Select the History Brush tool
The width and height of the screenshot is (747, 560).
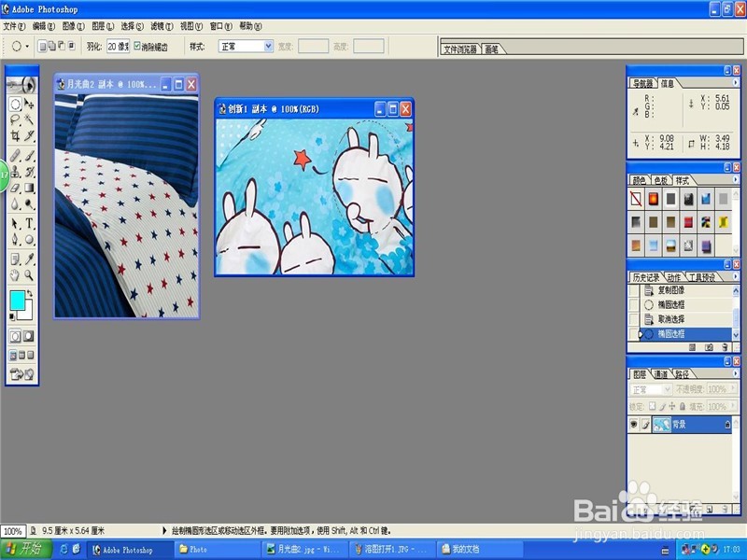pyautogui.click(x=29, y=172)
